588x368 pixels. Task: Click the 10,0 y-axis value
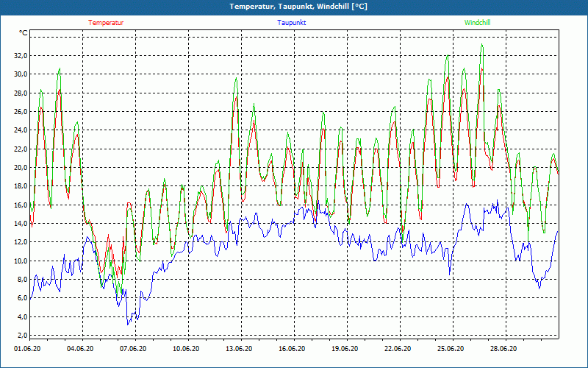21,261
